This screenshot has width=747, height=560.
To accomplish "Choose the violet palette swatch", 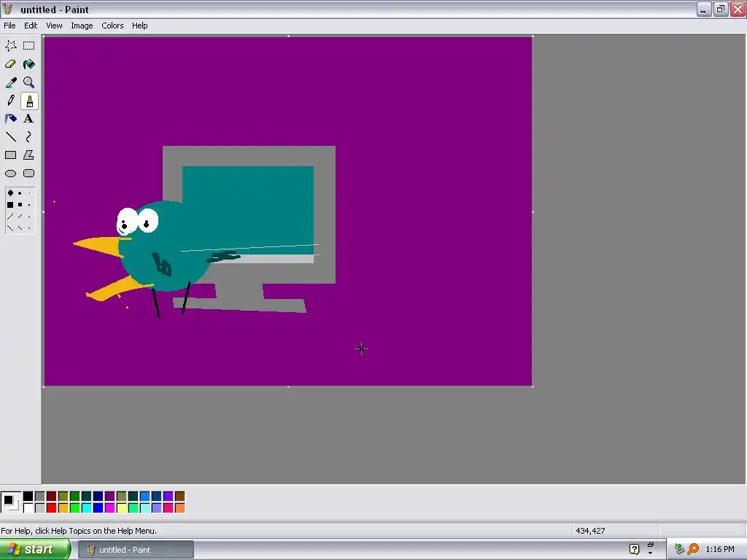I will (169, 497).
